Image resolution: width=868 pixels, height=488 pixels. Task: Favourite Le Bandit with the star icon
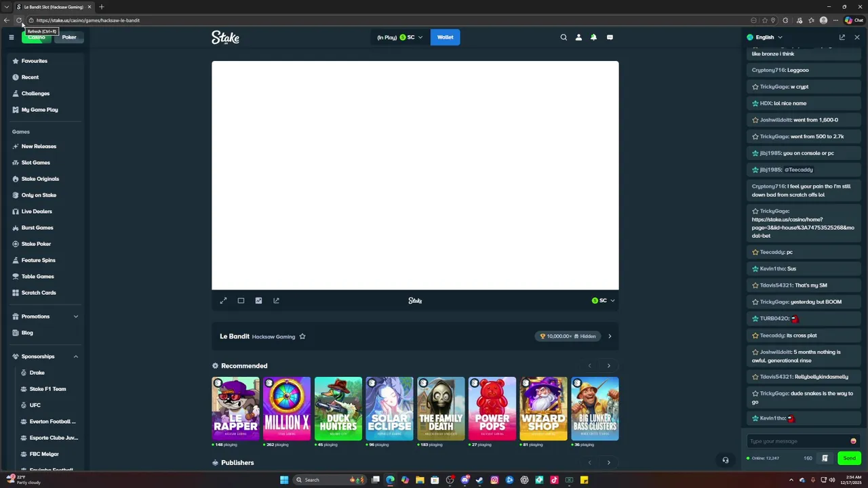click(x=302, y=336)
